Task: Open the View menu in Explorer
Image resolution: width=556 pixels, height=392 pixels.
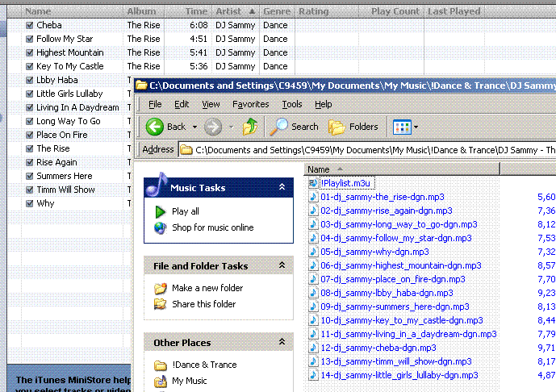Action: coord(211,104)
